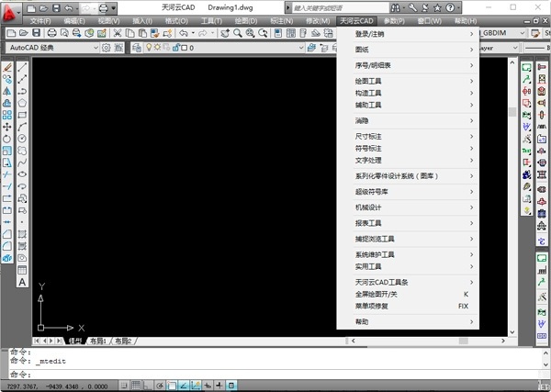Select the Array modify tool

(x=7, y=115)
